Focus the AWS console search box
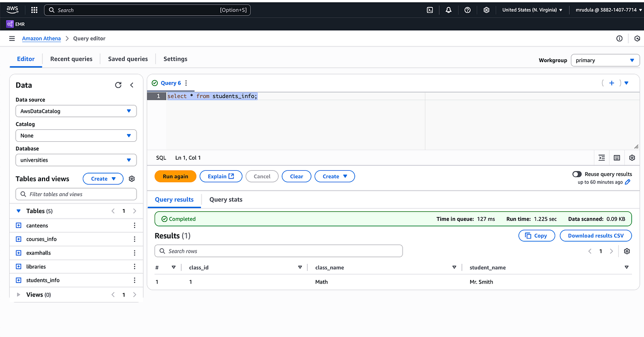The image size is (644, 337). click(x=147, y=10)
